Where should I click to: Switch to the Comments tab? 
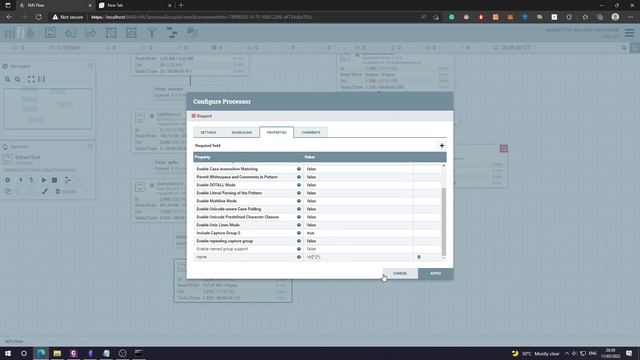pos(311,132)
